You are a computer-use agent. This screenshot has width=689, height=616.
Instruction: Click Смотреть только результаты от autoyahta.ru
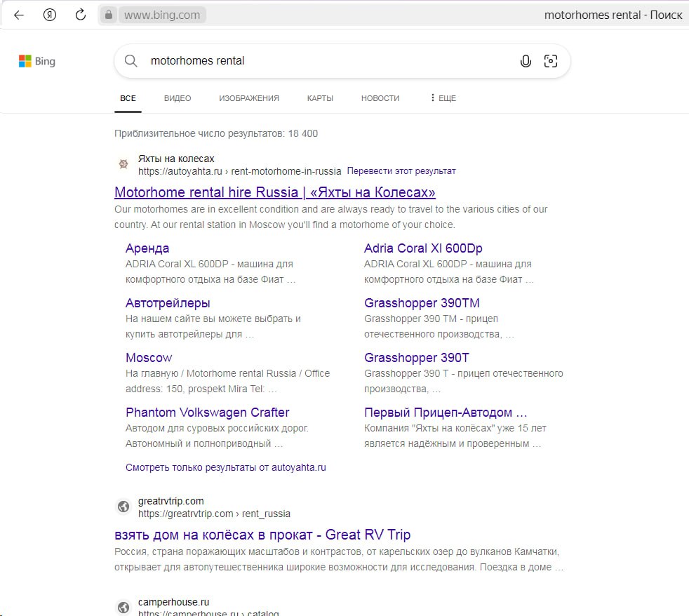click(x=226, y=467)
